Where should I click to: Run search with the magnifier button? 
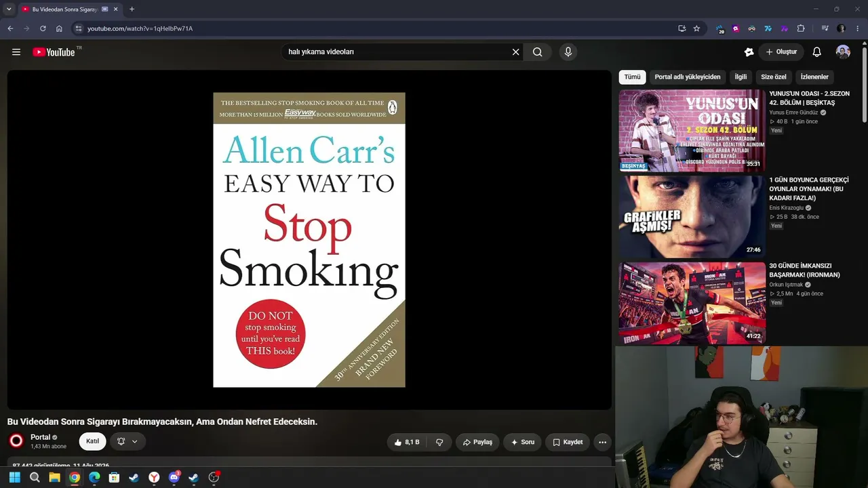coord(537,52)
